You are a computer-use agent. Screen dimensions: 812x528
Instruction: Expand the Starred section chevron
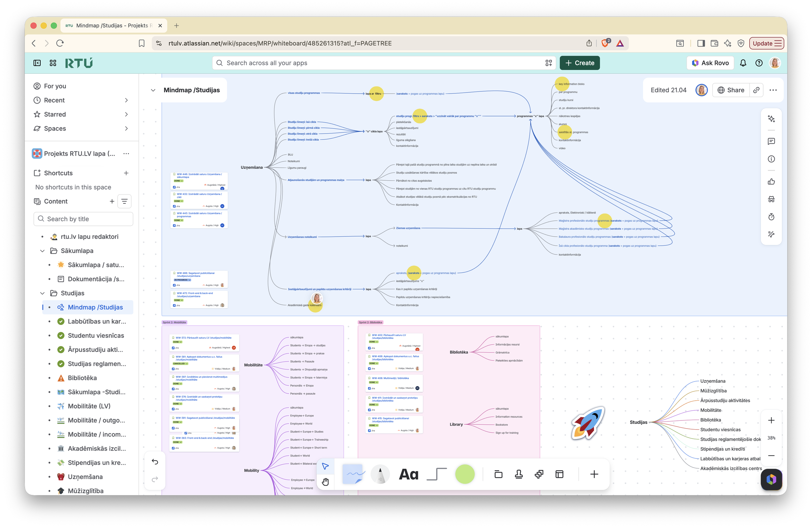tap(126, 114)
